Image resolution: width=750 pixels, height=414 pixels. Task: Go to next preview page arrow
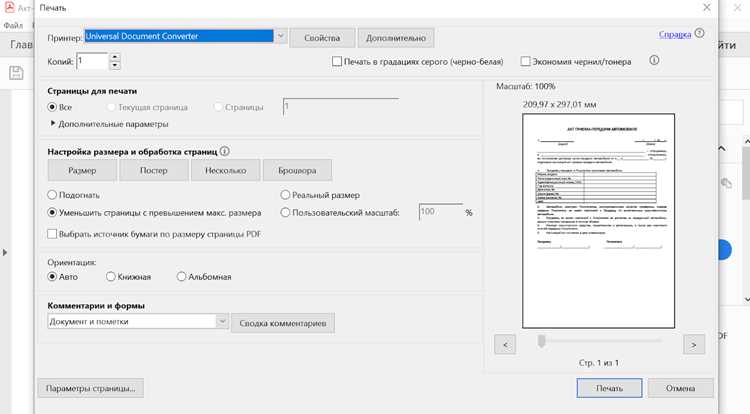coord(694,344)
